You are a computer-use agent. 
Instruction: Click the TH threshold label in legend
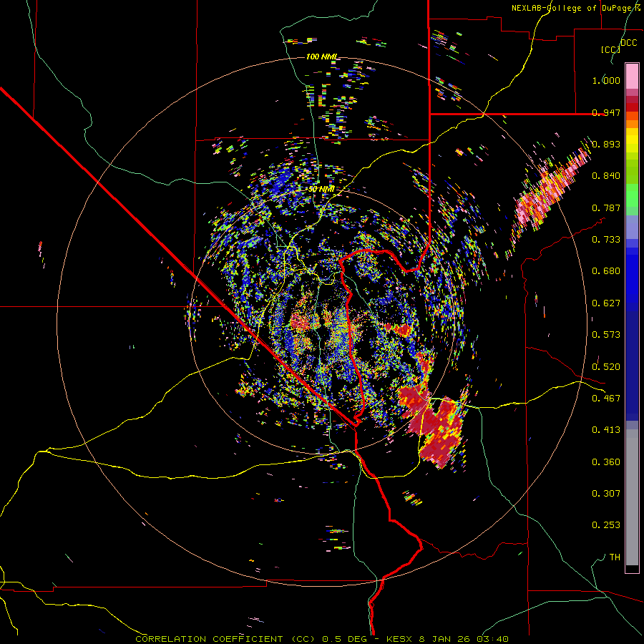point(615,557)
